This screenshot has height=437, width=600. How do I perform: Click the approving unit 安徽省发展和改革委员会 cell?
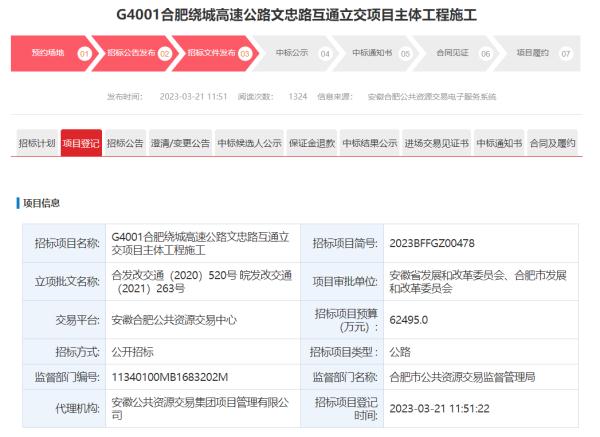(481, 282)
